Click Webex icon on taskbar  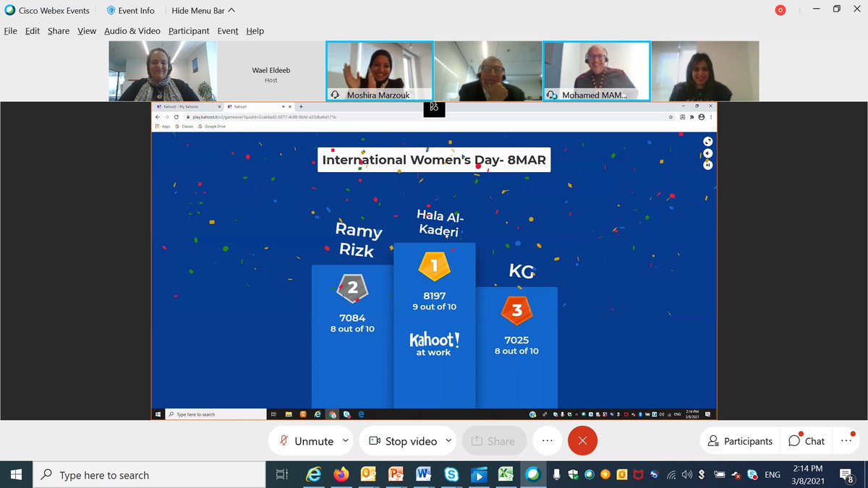533,475
